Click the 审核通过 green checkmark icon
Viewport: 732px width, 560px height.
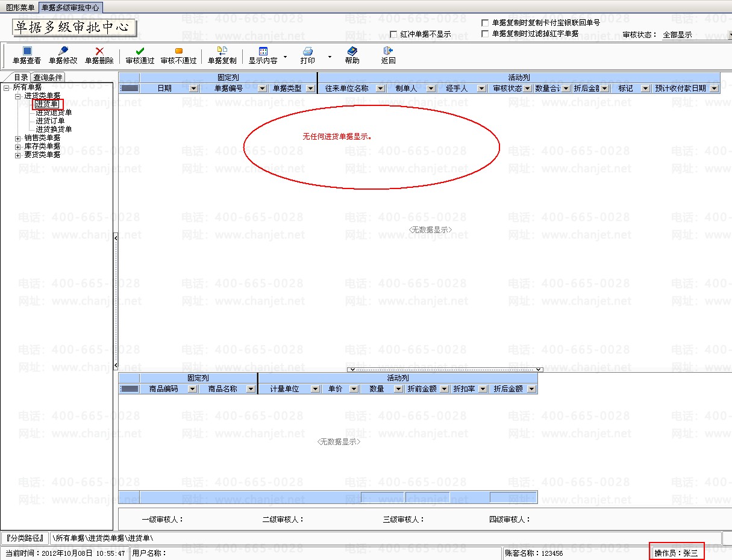click(140, 52)
